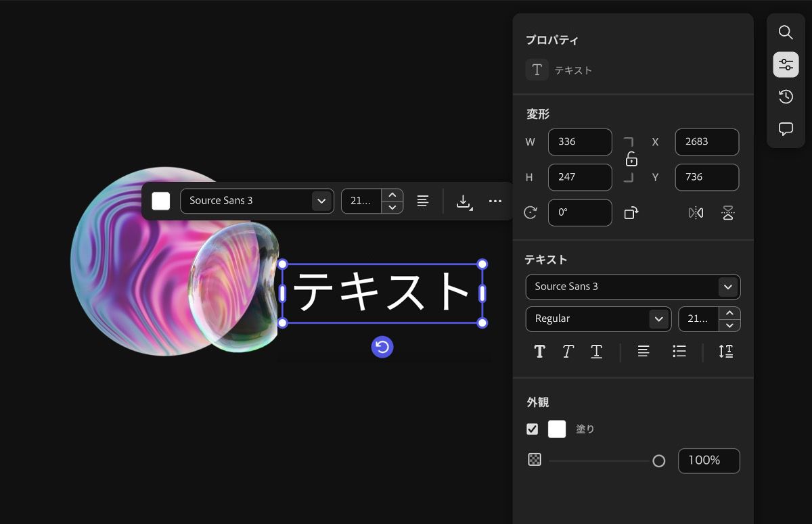Click the white fill color swatch
The width and height of the screenshot is (812, 524).
556,428
